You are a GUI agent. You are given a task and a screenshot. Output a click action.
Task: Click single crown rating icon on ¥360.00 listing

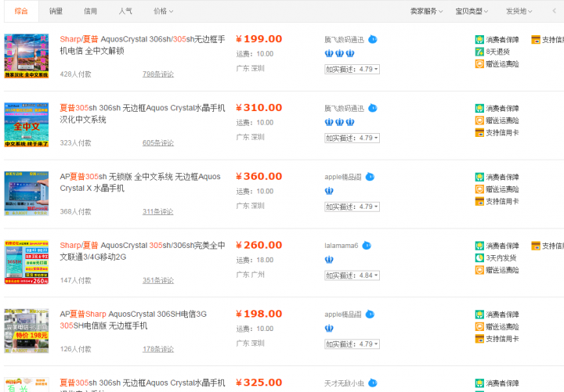click(x=329, y=191)
